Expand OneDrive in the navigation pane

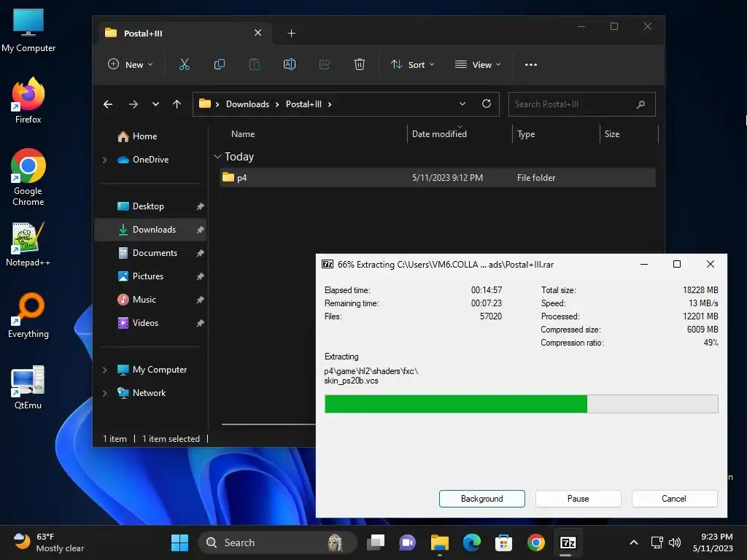coord(105,160)
